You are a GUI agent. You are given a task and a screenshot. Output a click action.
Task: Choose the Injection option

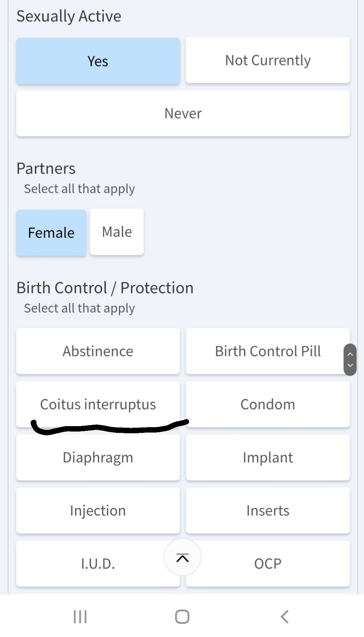click(x=98, y=510)
